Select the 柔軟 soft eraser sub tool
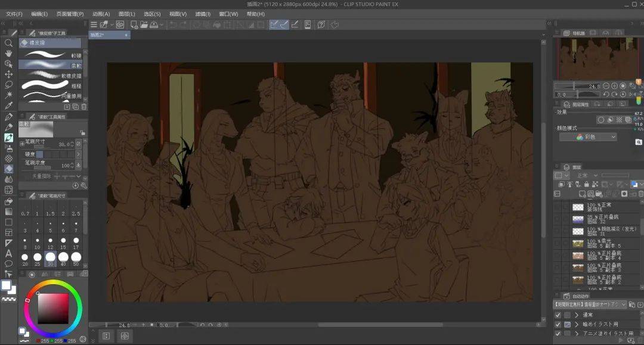644x345 pixels. 51,65
